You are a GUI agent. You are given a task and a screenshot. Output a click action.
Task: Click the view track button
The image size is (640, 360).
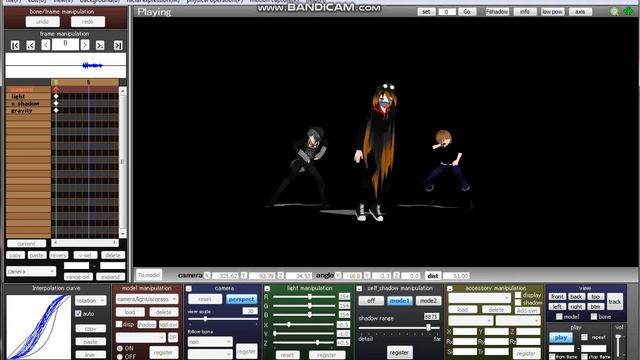[615, 302]
